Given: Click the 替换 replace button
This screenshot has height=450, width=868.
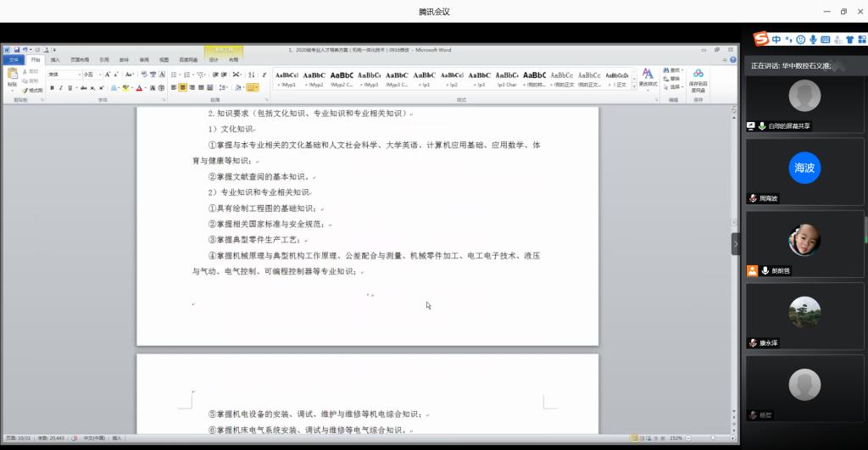Looking at the screenshot, I should (673, 79).
